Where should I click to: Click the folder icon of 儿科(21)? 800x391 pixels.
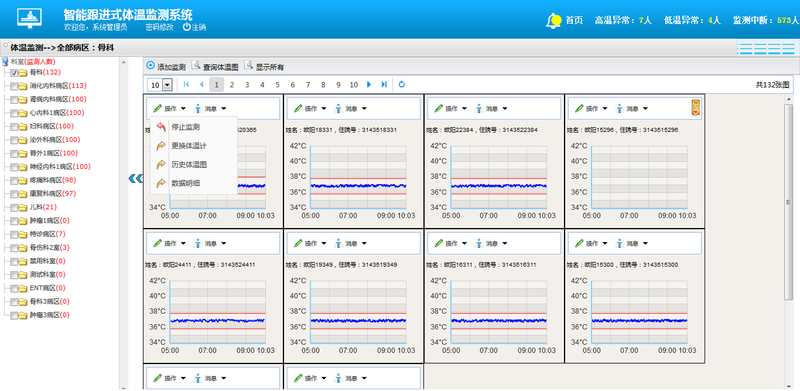pos(23,207)
